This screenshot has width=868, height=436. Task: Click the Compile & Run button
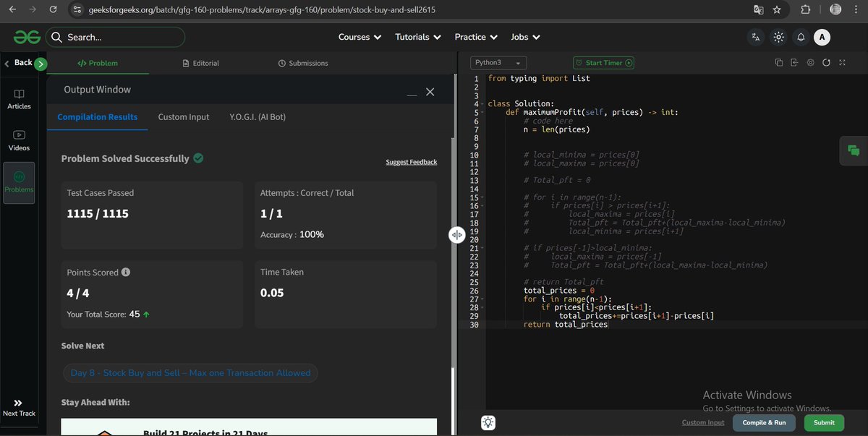point(765,422)
